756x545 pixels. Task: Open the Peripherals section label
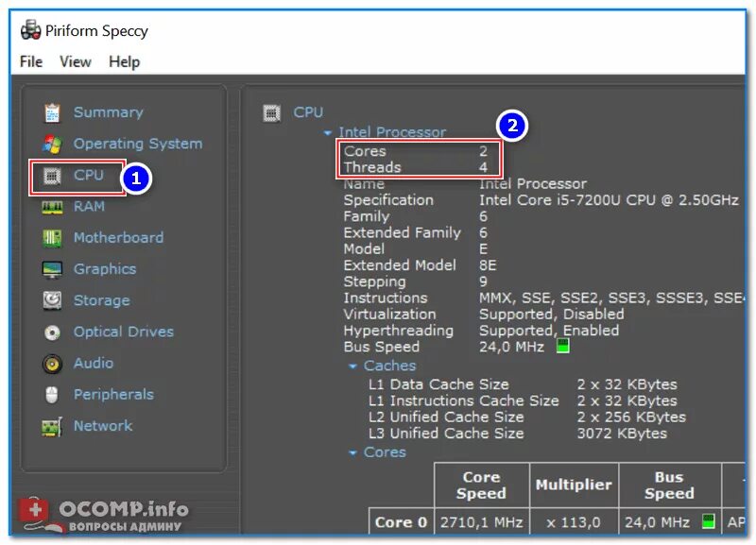[x=113, y=394]
